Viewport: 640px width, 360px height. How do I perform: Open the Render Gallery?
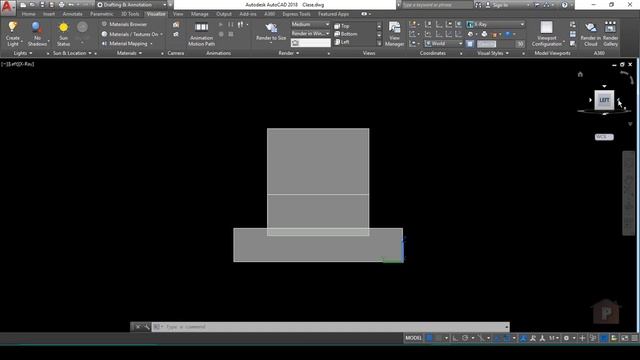pos(610,34)
